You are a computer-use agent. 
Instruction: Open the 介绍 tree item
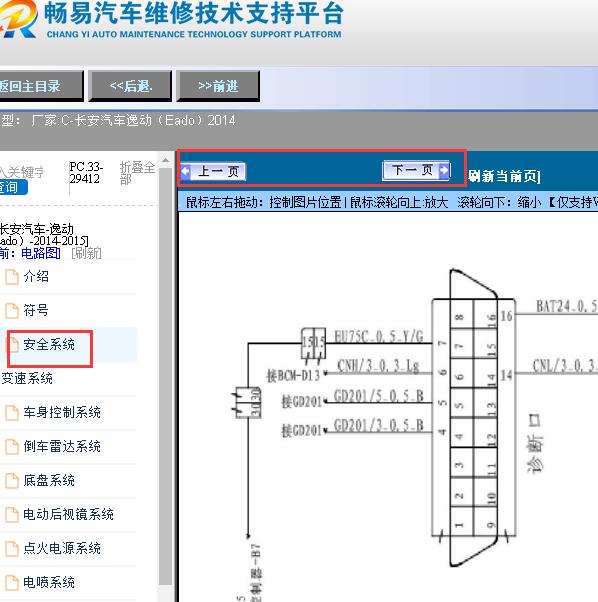click(x=36, y=276)
